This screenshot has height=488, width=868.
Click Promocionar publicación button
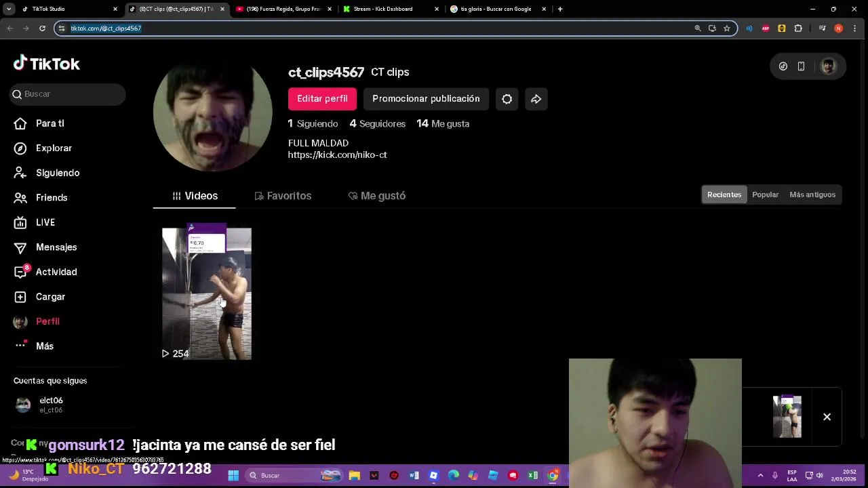click(426, 99)
